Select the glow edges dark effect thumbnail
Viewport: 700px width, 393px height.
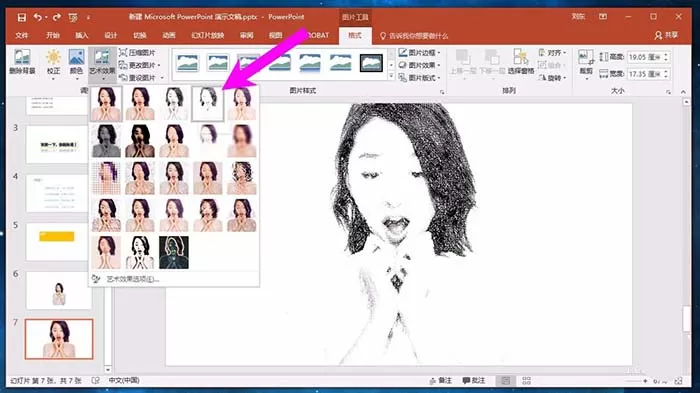[x=174, y=253]
